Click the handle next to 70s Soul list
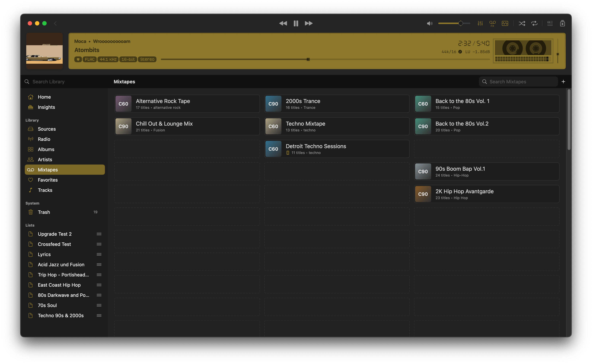 coord(99,305)
